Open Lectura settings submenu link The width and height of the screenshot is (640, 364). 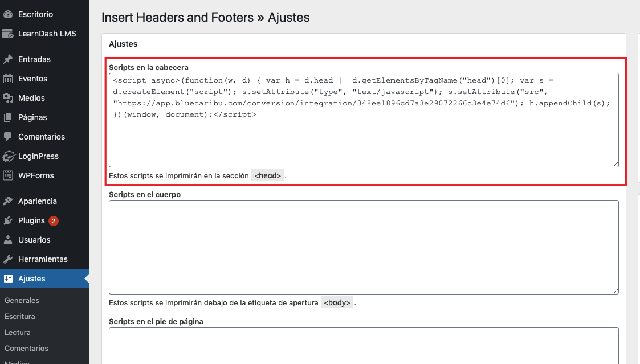tap(18, 332)
